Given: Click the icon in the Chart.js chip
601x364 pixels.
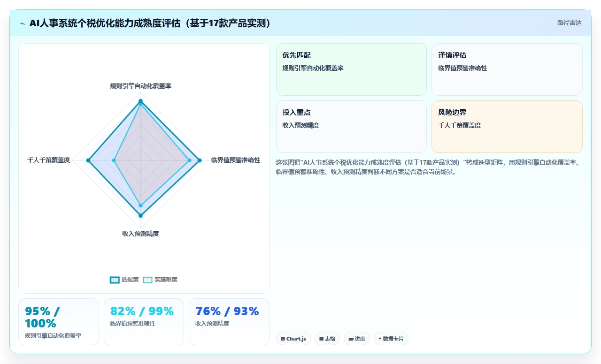Looking at the screenshot, I should pos(283,339).
